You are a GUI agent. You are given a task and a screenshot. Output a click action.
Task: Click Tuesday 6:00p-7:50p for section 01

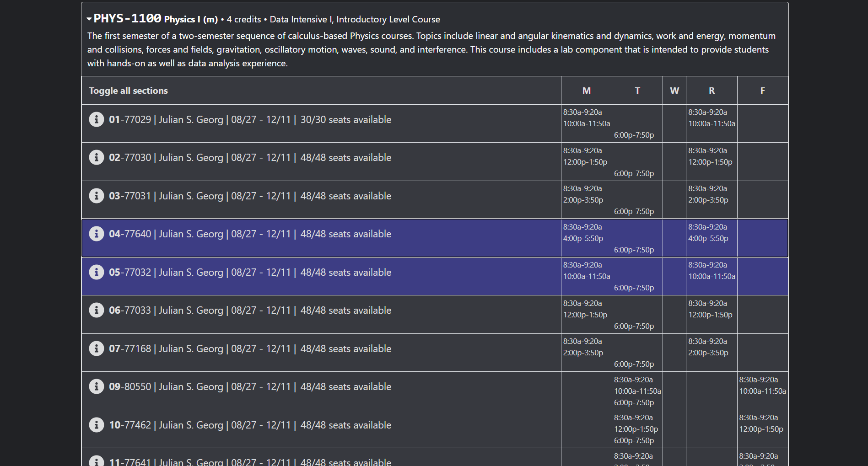(634, 135)
